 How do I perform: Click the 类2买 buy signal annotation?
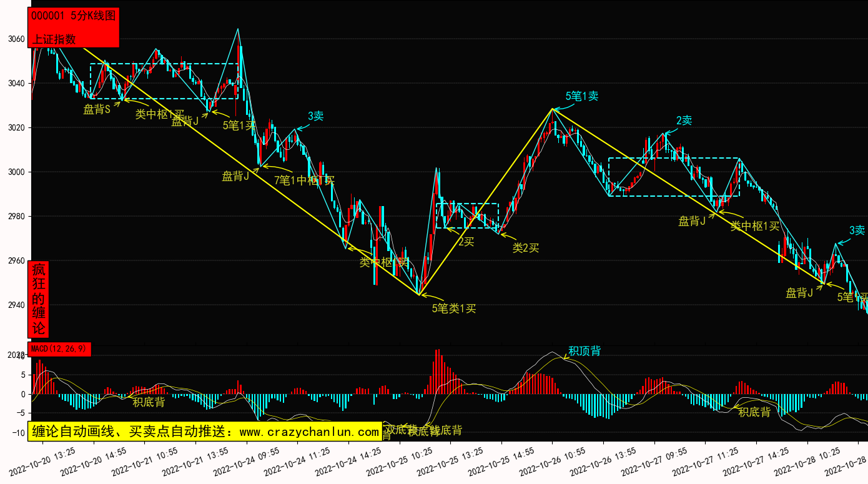click(x=525, y=248)
